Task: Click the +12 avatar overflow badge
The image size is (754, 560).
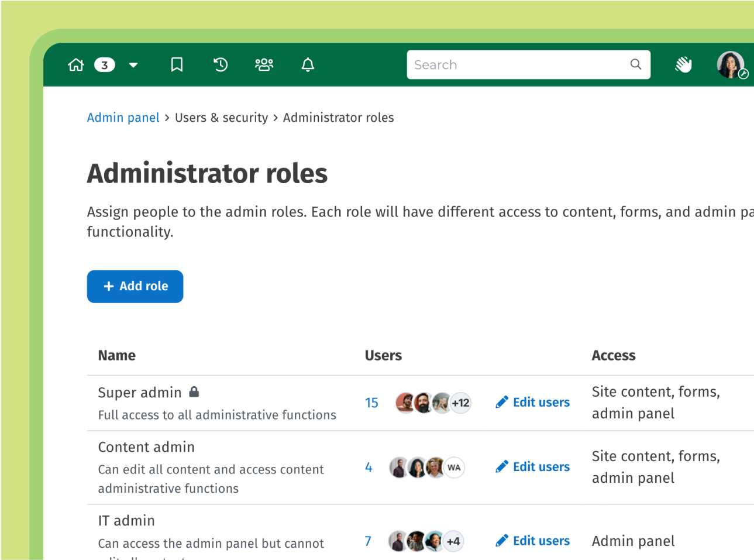Action: 460,403
